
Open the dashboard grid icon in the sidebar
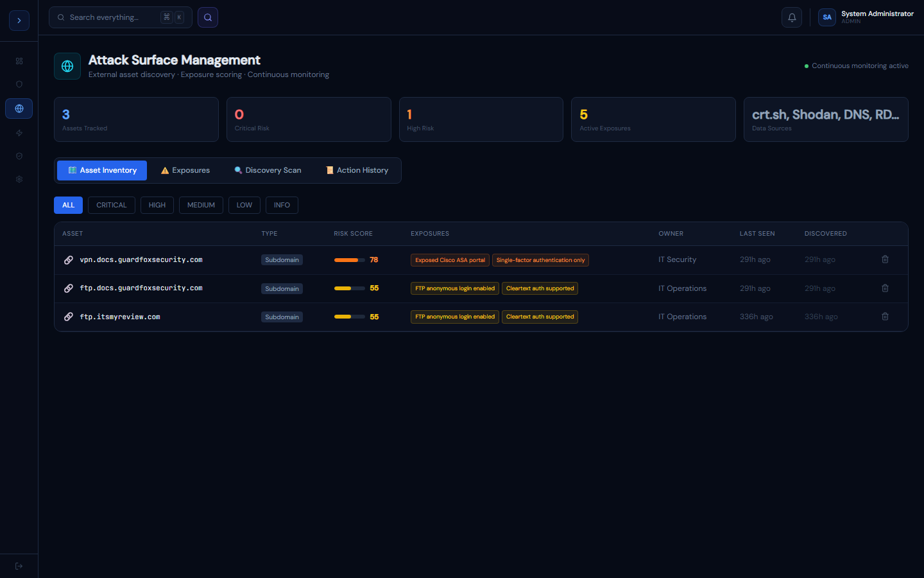tap(19, 61)
